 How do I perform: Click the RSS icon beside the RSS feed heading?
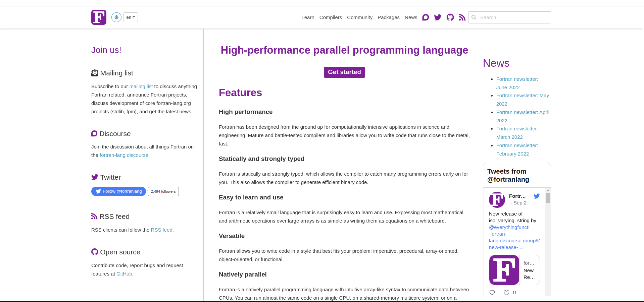pyautogui.click(x=94, y=217)
